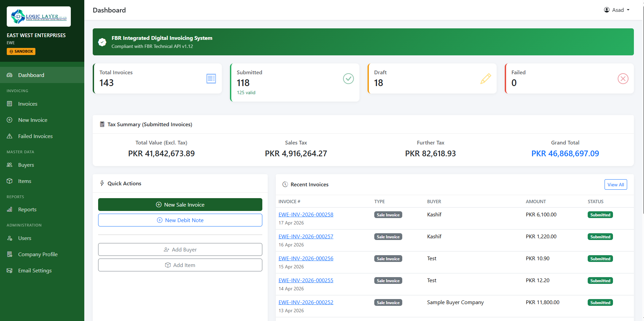Viewport: 644px width, 321px height.
Task: Click the Failed Invoices warning icon
Action: [10, 136]
